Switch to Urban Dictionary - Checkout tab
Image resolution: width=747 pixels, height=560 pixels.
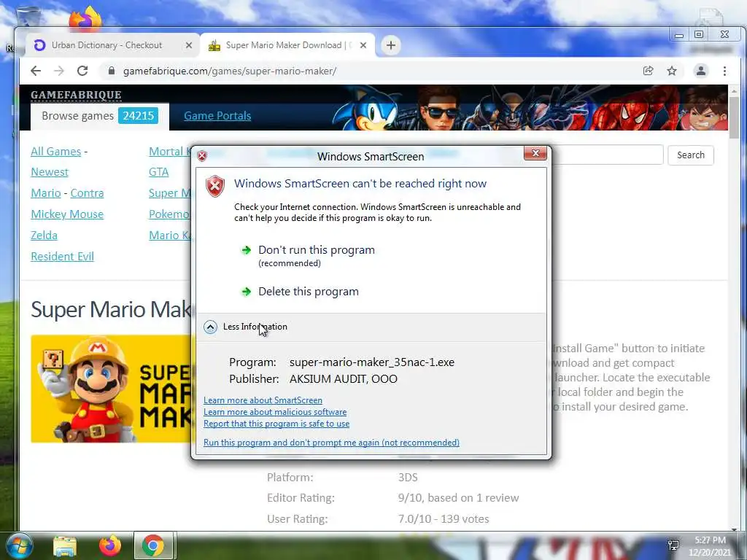point(107,45)
